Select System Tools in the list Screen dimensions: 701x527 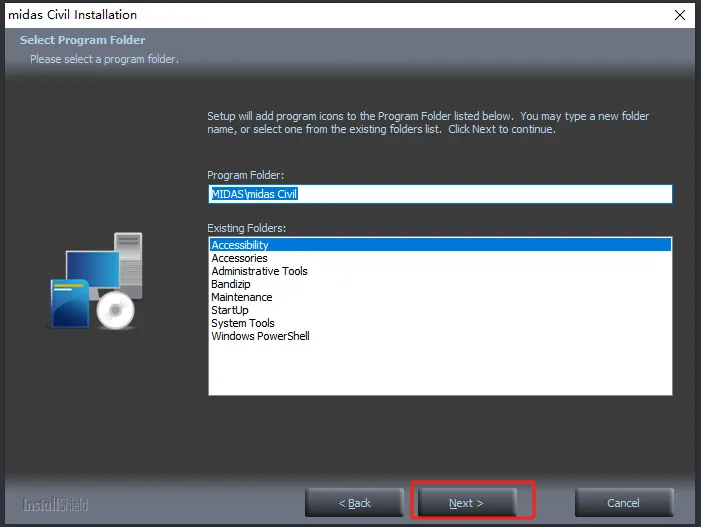pos(440,323)
